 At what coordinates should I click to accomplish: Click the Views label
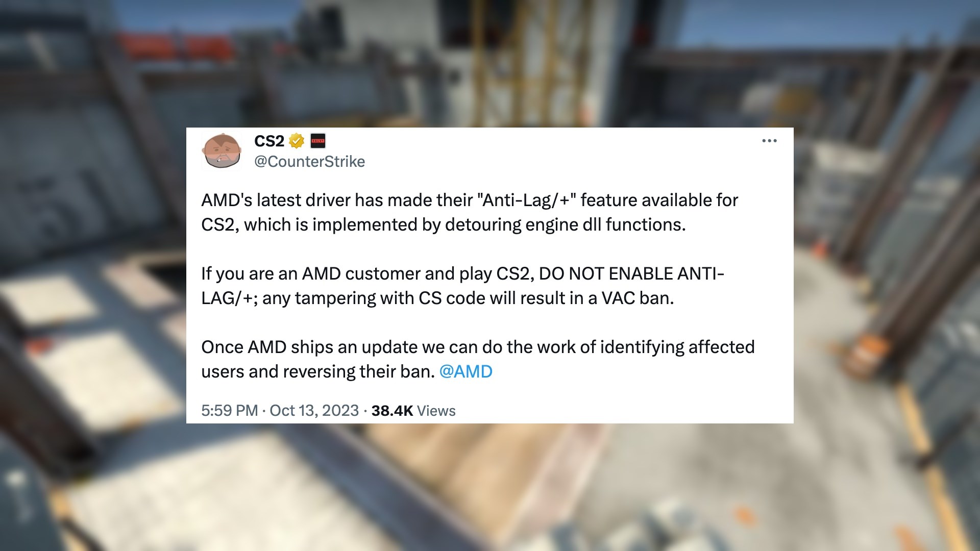(436, 411)
